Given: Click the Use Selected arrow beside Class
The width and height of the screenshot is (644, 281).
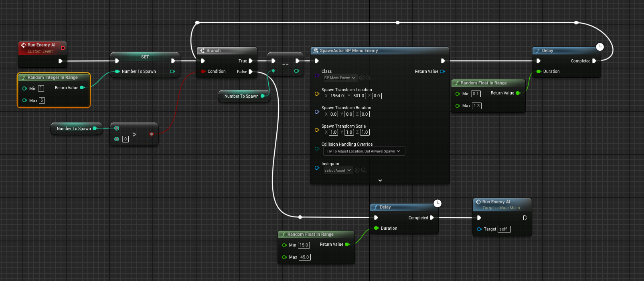Looking at the screenshot, I should [x=362, y=78].
